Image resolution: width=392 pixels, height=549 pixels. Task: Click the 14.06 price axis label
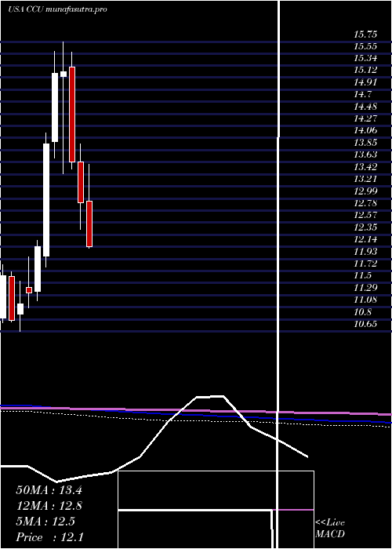click(x=365, y=130)
